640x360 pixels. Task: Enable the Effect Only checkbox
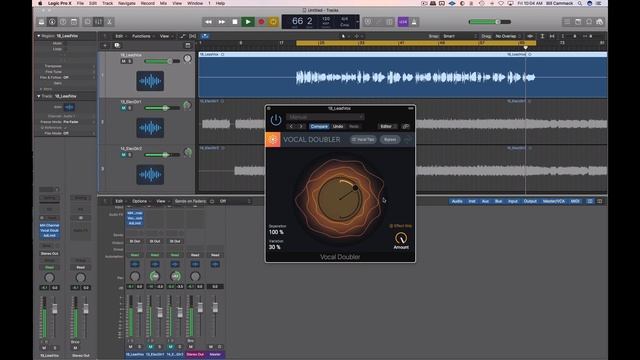(x=391, y=226)
